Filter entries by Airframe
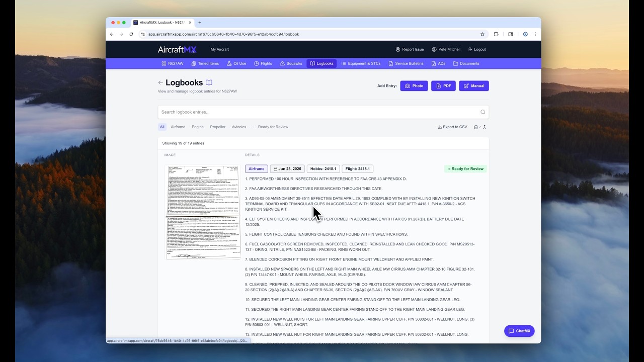644x362 pixels. (x=178, y=127)
